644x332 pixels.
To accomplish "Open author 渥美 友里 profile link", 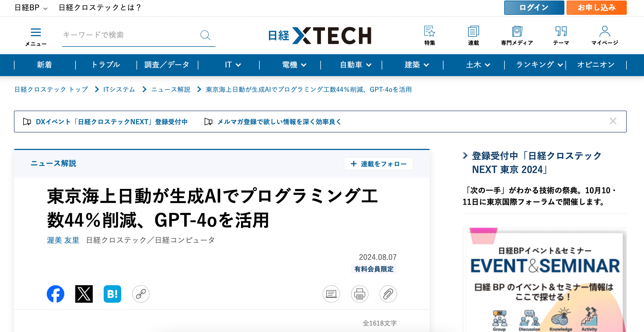I will [x=63, y=240].
